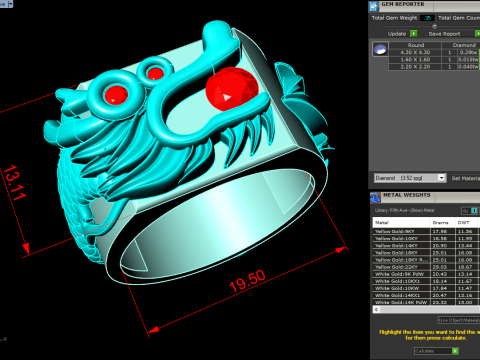Click the left arrow of the horizontal scrollbar

376,309
